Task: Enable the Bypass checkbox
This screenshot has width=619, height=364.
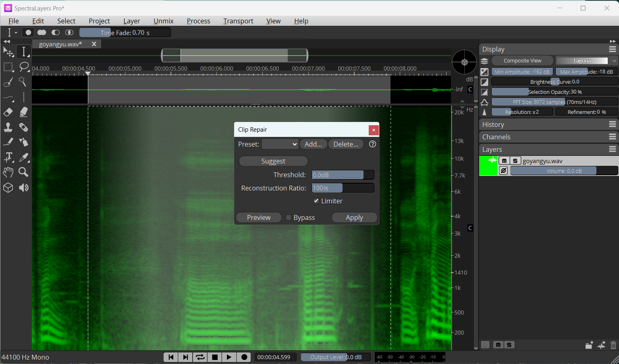Action: point(289,217)
